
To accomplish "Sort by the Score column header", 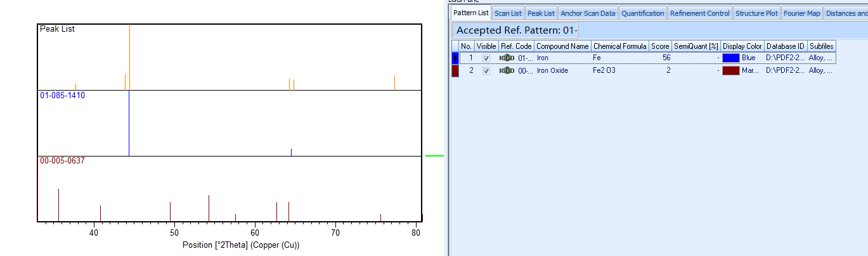I will coord(660,46).
